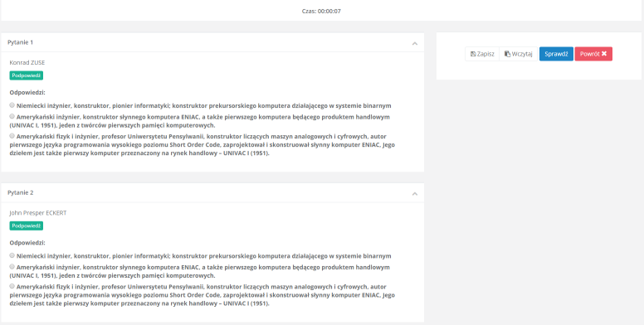Click the Konrad ZUSE question text

(27, 62)
